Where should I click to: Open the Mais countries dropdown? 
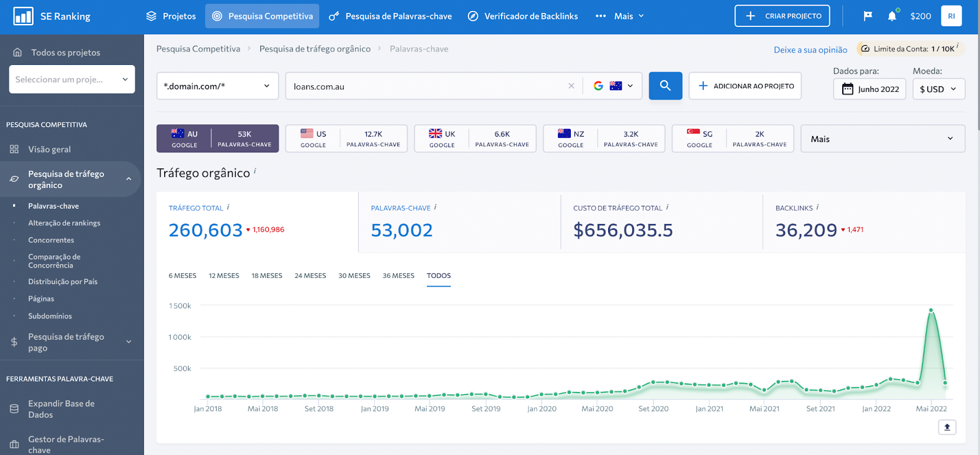pos(883,138)
